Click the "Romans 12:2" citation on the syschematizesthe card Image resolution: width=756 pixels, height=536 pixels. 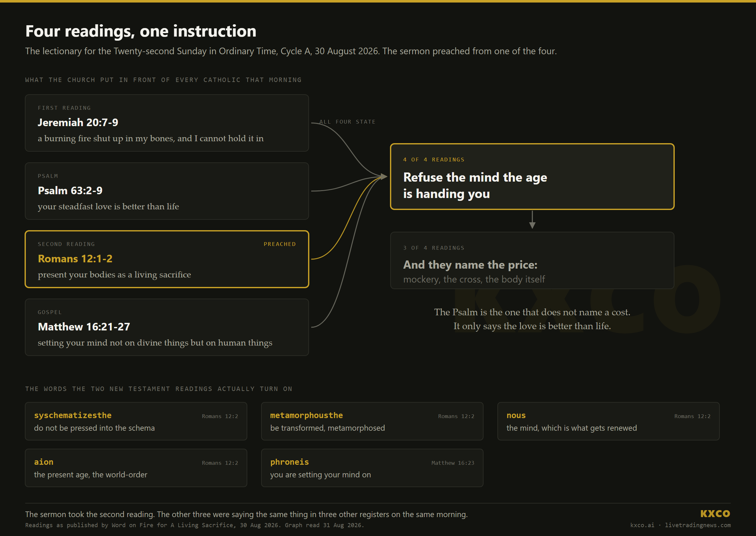click(x=220, y=416)
